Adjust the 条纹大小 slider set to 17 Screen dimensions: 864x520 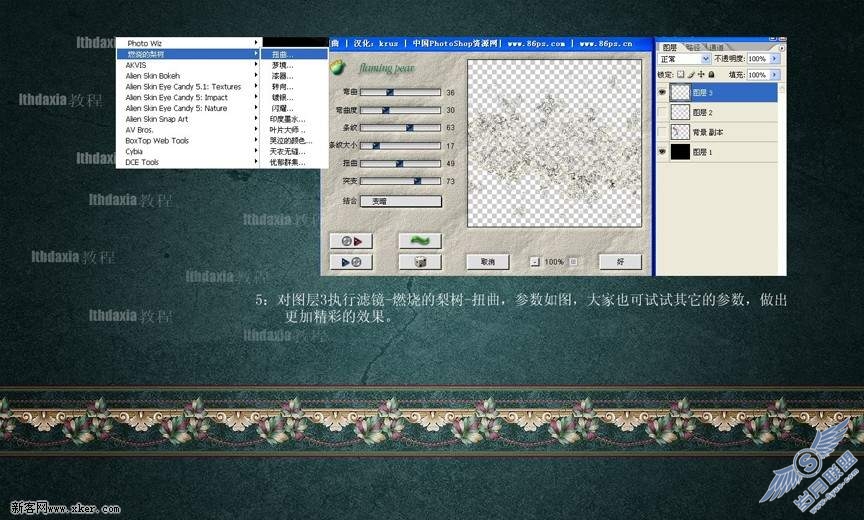coord(400,145)
